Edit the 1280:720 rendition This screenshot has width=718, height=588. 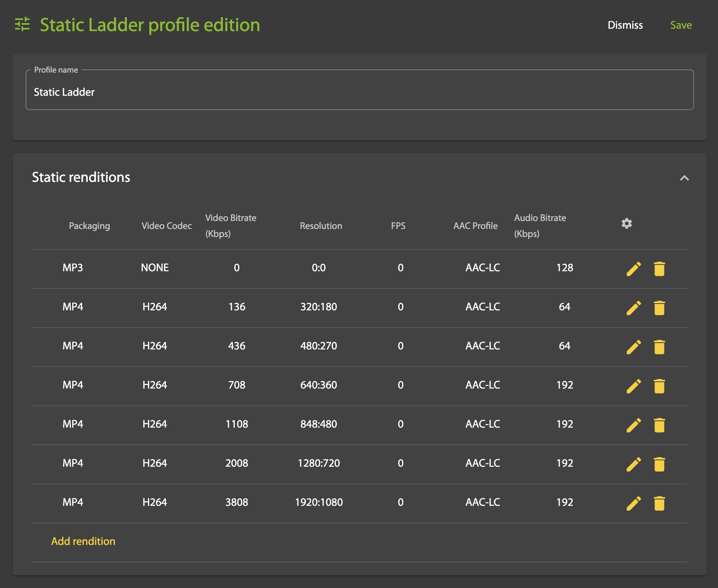(634, 464)
